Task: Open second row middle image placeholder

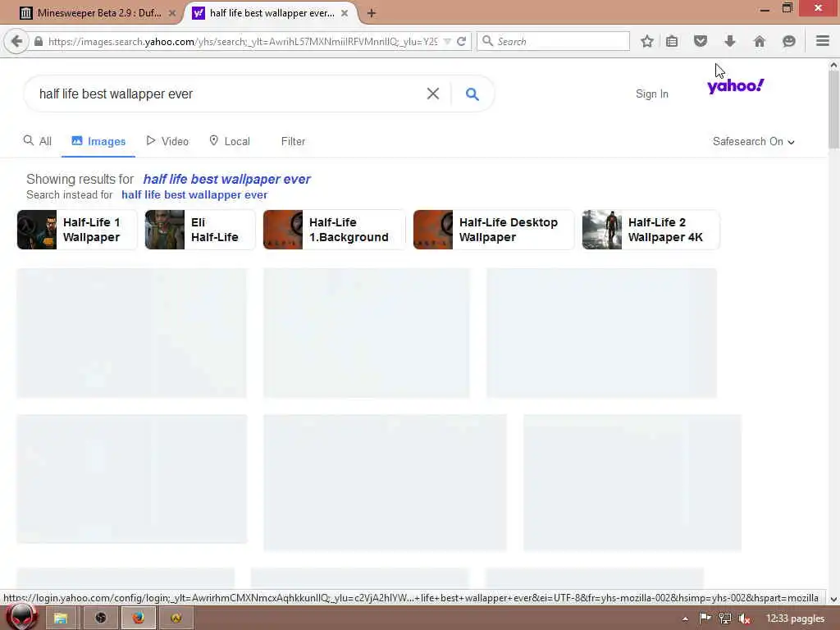Action: tap(385, 482)
